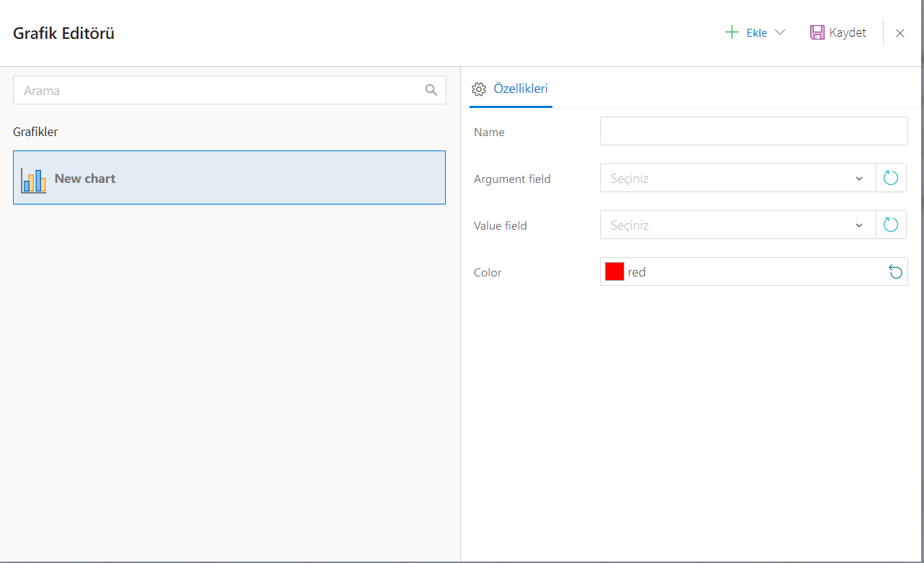The width and height of the screenshot is (924, 563).
Task: Reset the Color value with undo arrow
Action: tap(895, 271)
